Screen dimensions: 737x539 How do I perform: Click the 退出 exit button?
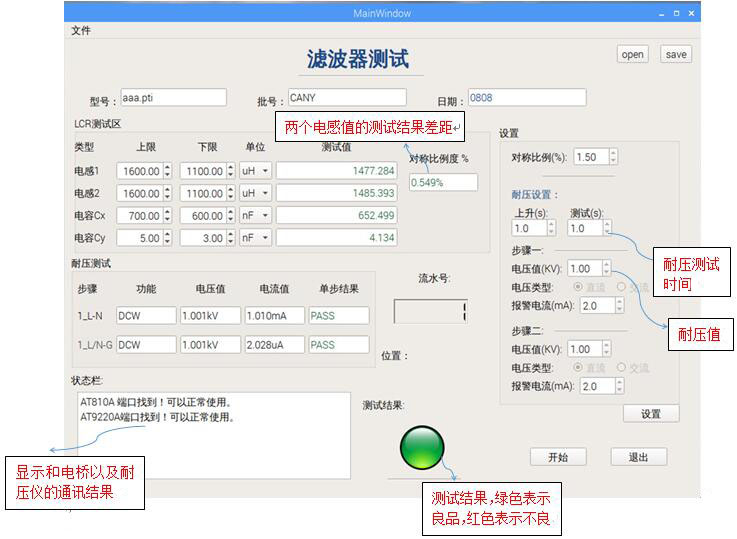(639, 457)
